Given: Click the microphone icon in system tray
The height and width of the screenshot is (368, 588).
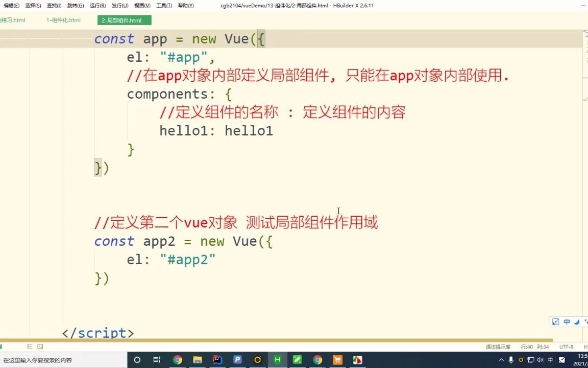Looking at the screenshot, I should (511, 360).
